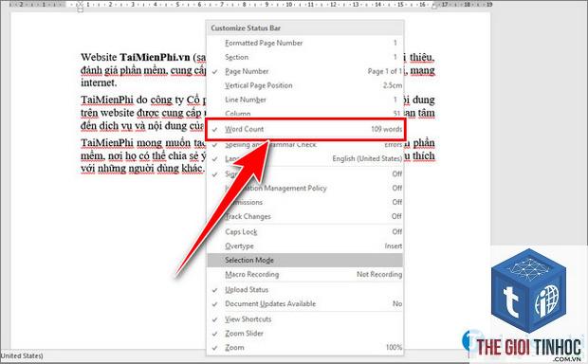
Task: Choose the highlighted Selection Mode item
Action: [x=305, y=260]
